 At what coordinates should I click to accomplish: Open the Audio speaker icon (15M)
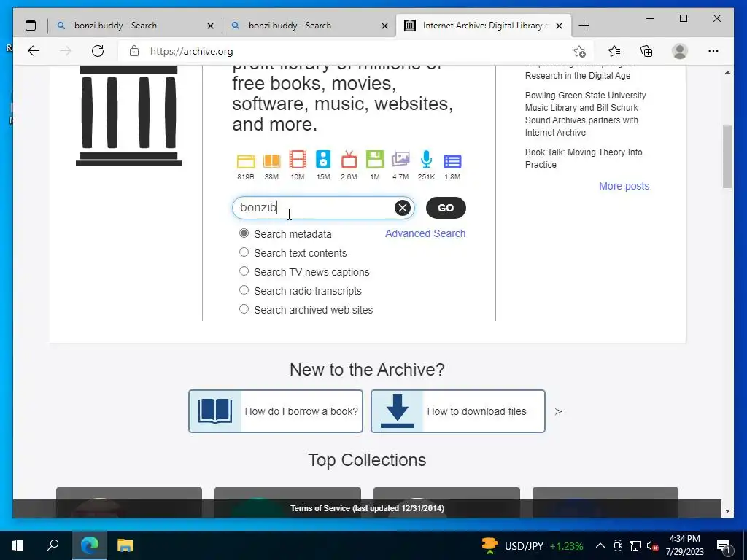323,160
